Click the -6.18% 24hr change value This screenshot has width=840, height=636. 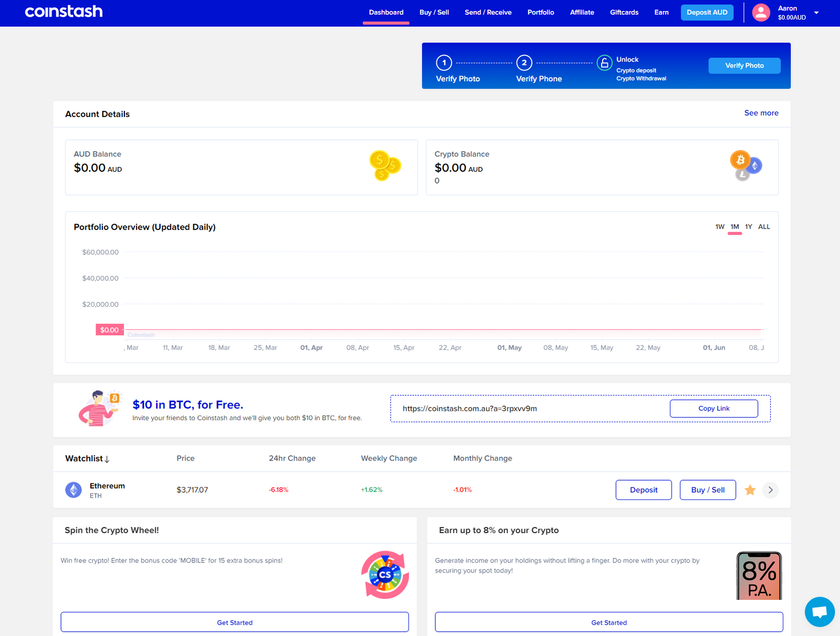(279, 490)
